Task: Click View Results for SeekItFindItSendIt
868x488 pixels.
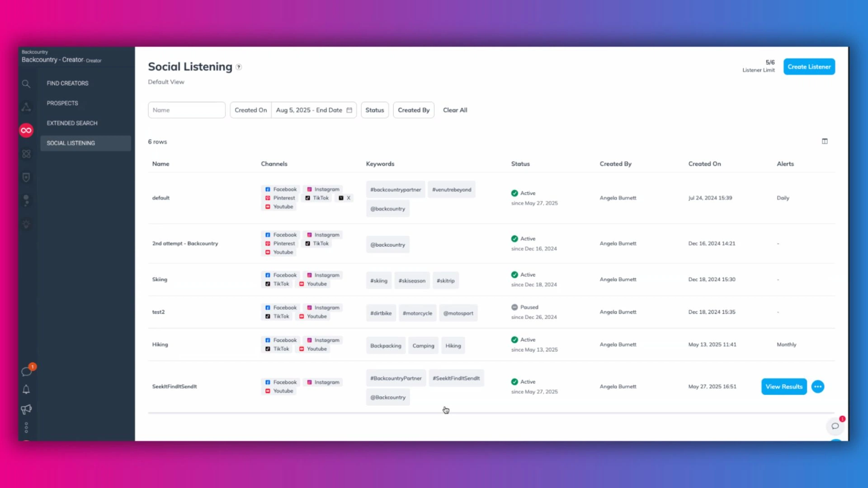Action: tap(783, 386)
